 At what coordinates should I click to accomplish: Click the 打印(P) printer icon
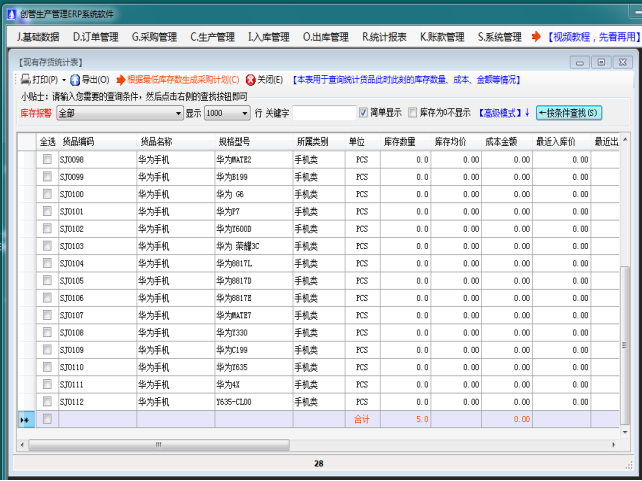click(x=25, y=79)
